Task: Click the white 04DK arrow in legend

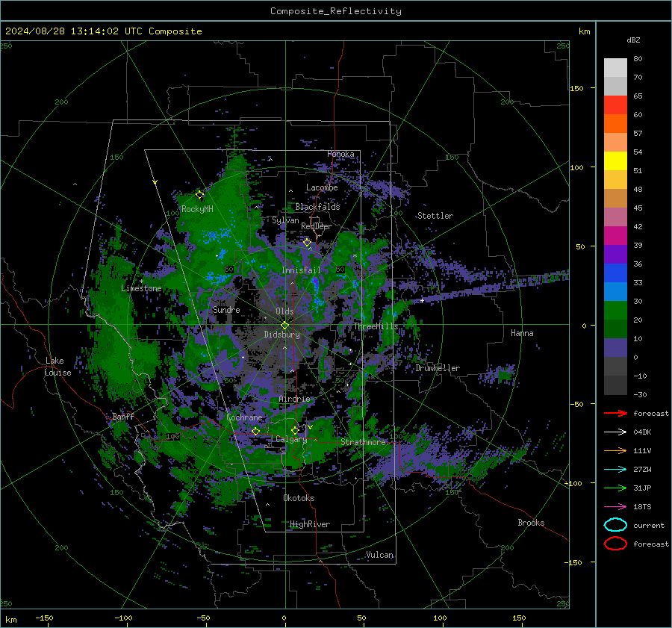Action: pyautogui.click(x=615, y=432)
